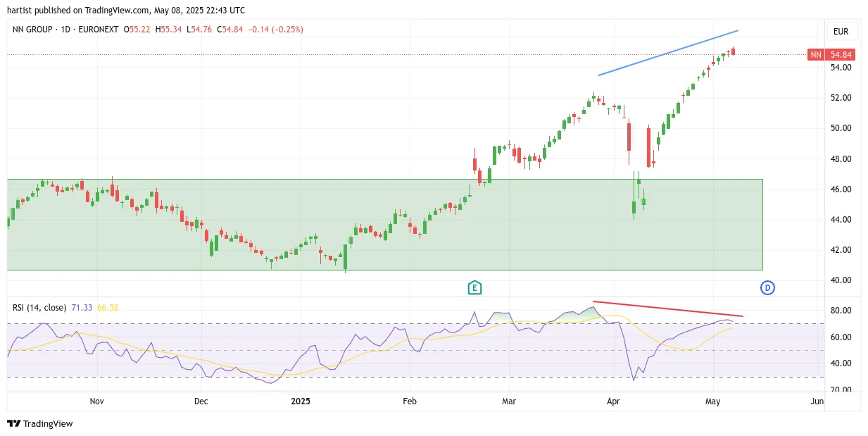Image resolution: width=868 pixels, height=436 pixels.
Task: Select the RSI (14, close) indicator label
Action: [x=39, y=308]
